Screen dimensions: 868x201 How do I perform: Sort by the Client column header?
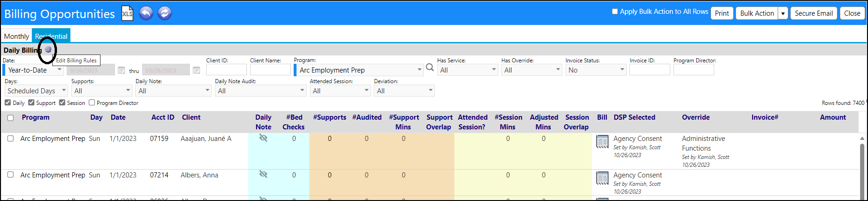(x=191, y=117)
